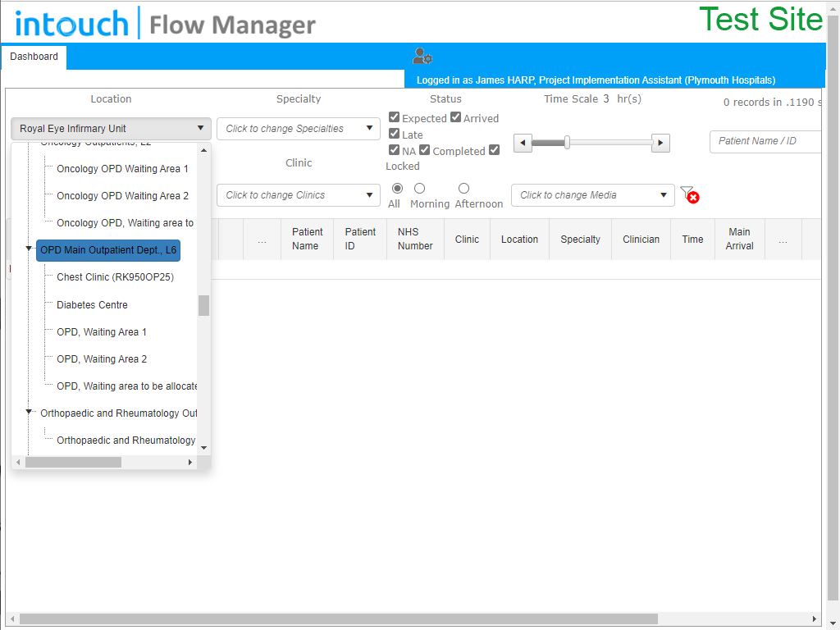Select OPD, Waiting Area 1
Viewport: 840px width, 630px height.
pyautogui.click(x=102, y=332)
